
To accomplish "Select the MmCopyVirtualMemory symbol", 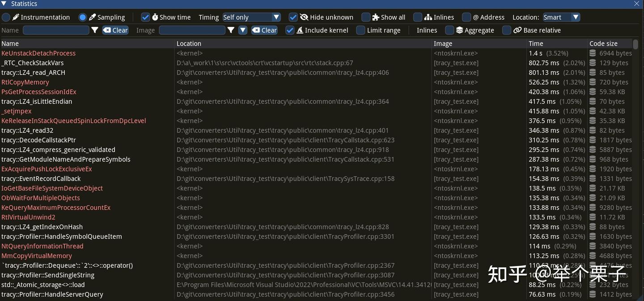I will coord(37,256).
